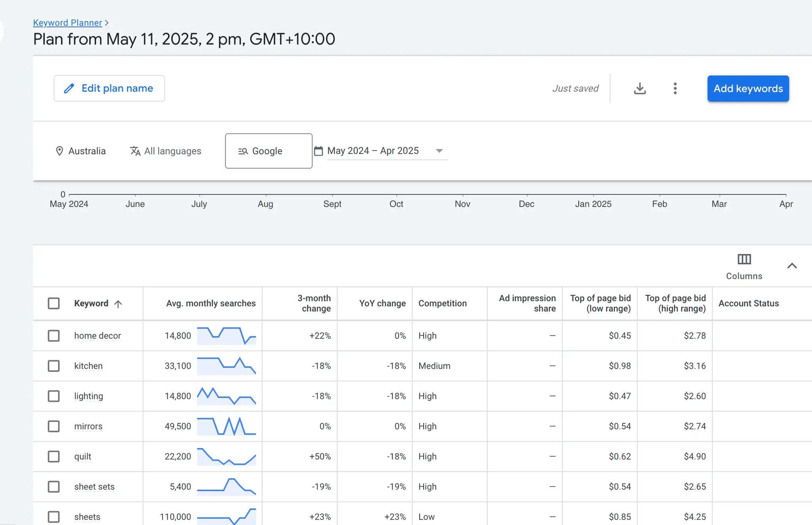This screenshot has height=525, width=812.
Task: Tick the select-all checkbox in header row
Action: [54, 304]
